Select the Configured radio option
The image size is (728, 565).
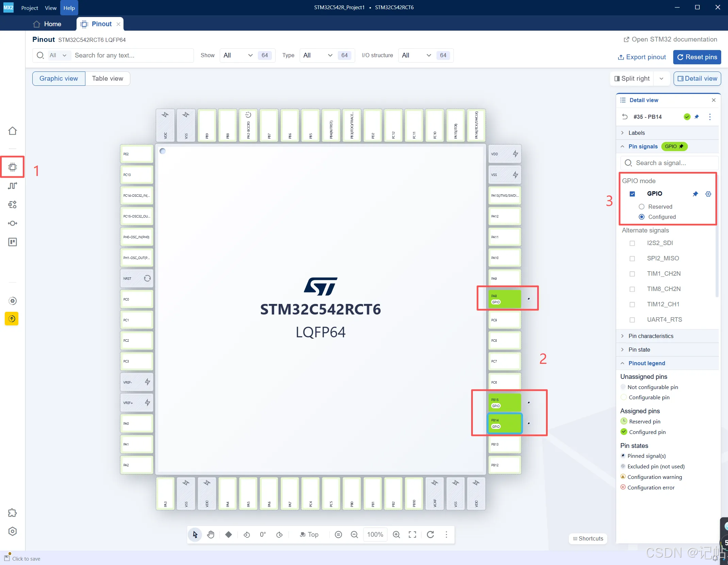pos(642,217)
